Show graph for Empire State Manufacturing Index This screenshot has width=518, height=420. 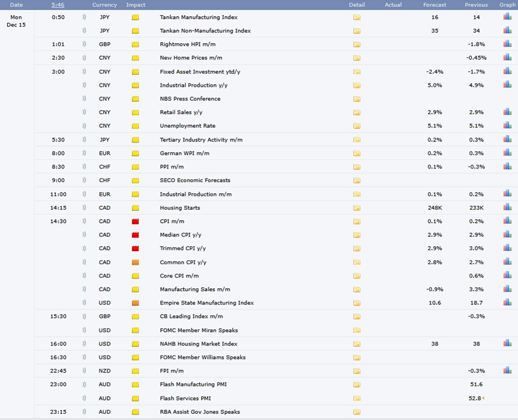507,302
